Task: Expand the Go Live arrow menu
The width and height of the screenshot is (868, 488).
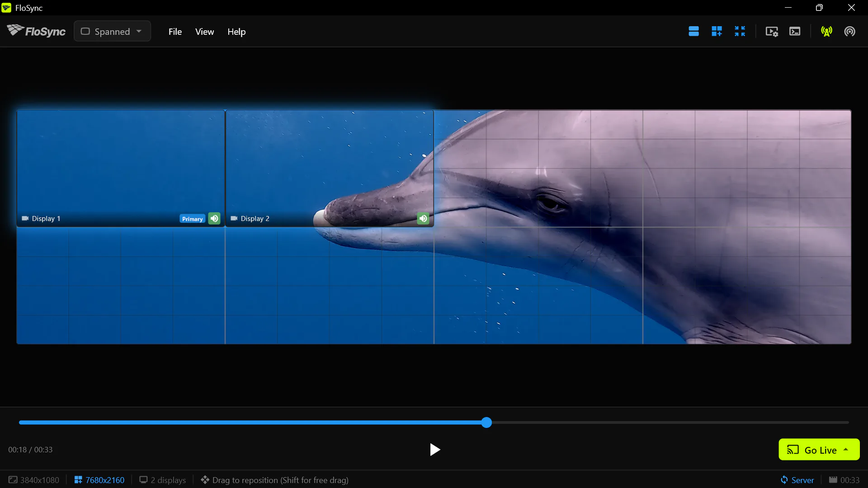Action: [846, 450]
